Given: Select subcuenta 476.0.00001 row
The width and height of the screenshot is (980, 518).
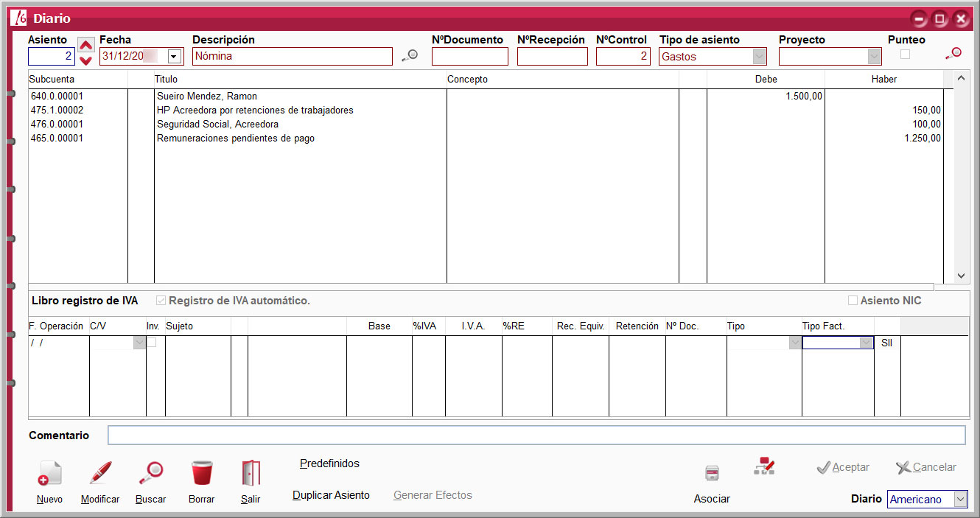Looking at the screenshot, I should tap(57, 125).
